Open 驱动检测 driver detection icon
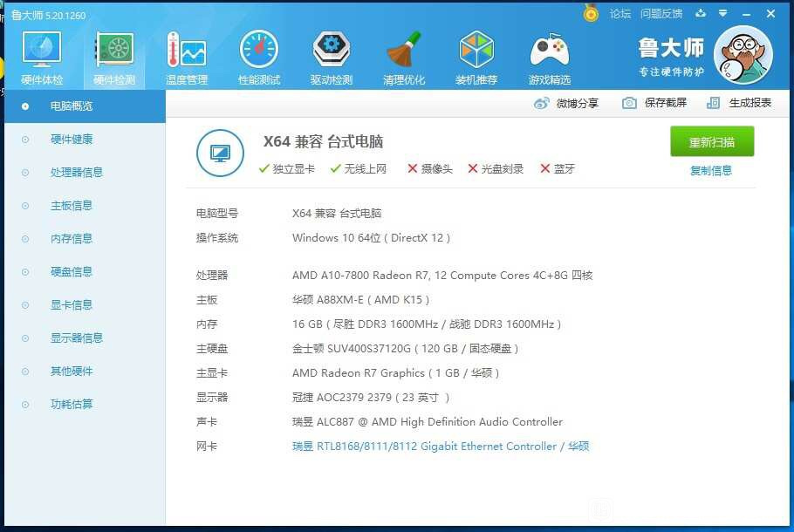Image resolution: width=794 pixels, height=532 pixels. pyautogui.click(x=332, y=50)
